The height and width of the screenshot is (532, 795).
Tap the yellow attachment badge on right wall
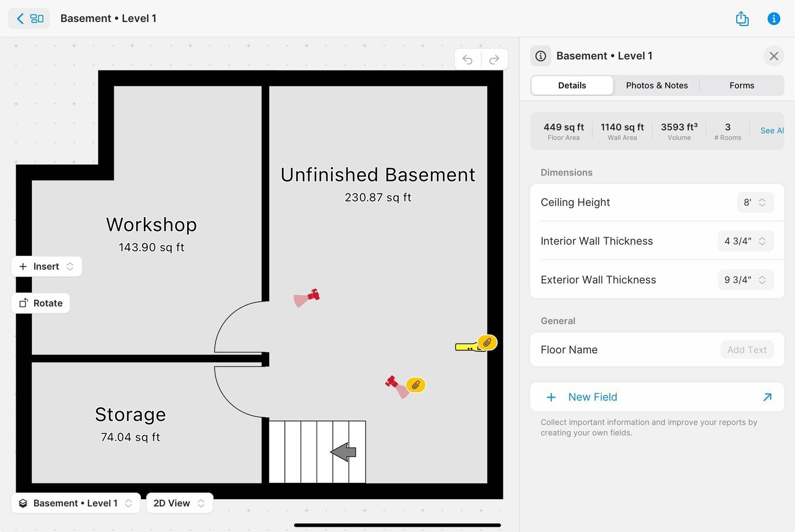[487, 343]
